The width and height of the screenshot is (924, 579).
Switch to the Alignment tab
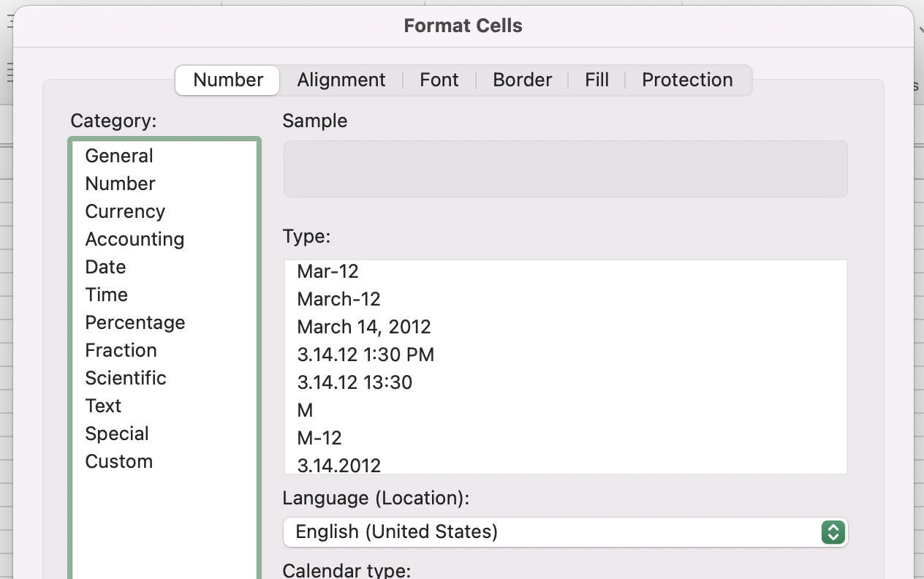341,80
